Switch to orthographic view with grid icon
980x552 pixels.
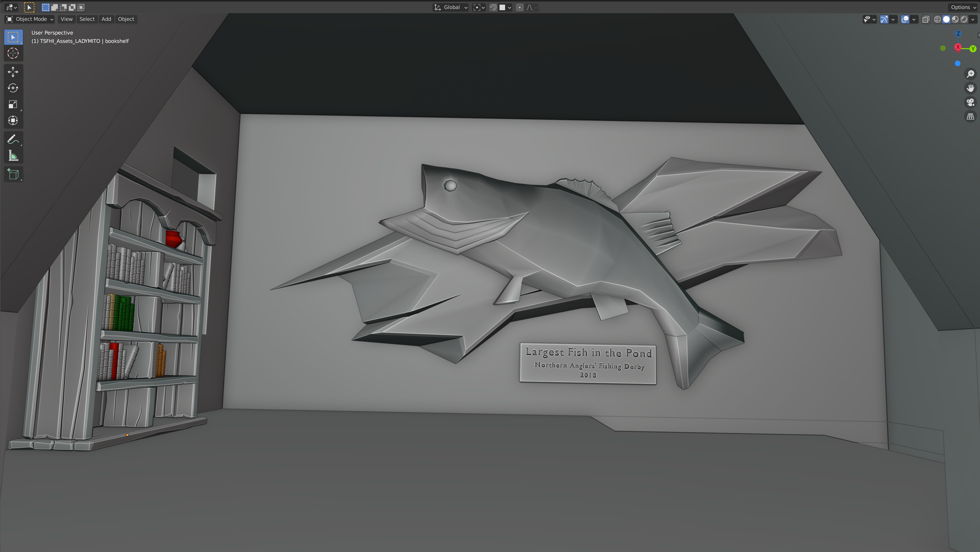click(970, 116)
